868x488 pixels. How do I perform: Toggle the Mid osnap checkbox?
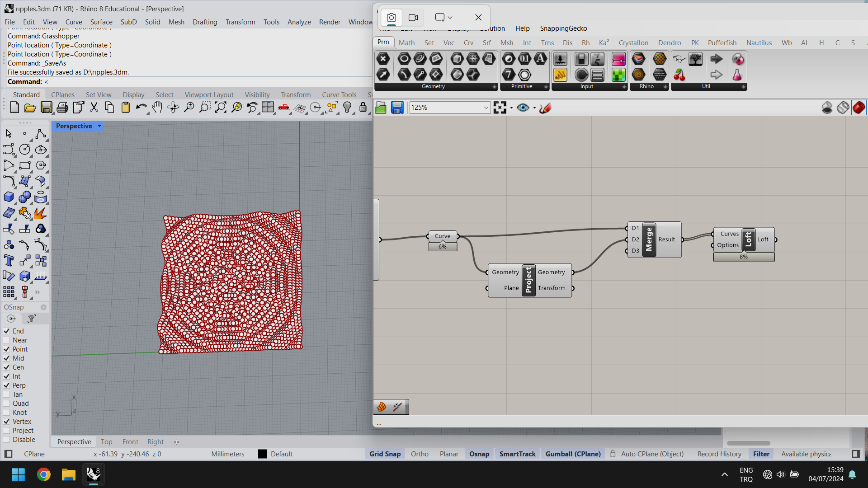coord(5,358)
